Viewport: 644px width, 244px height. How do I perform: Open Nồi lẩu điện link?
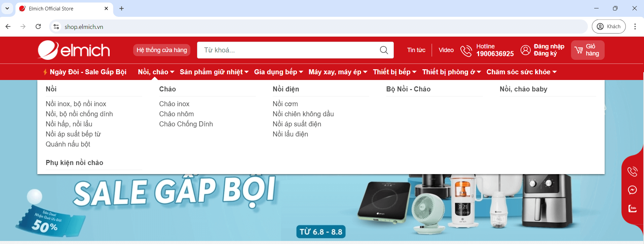click(290, 134)
